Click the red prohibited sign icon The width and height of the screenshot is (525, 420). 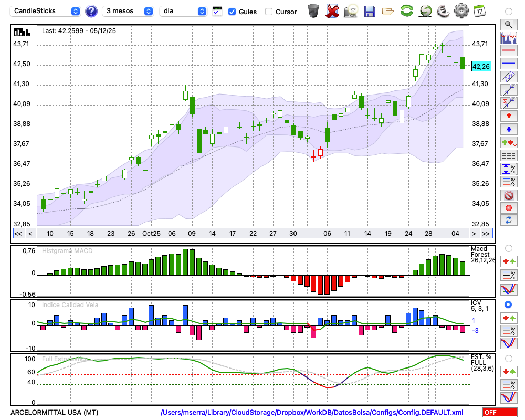[x=509, y=195]
